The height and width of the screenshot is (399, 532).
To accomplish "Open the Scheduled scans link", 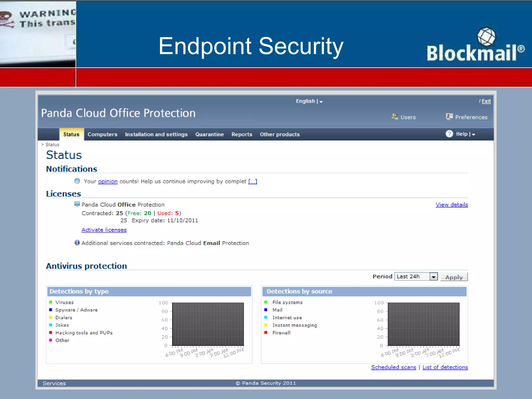I will [x=394, y=367].
